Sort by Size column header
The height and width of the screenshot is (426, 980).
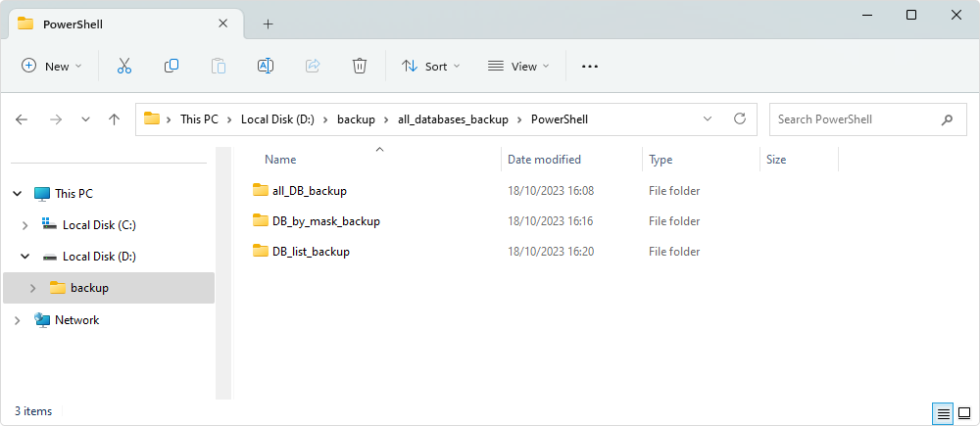pos(776,160)
